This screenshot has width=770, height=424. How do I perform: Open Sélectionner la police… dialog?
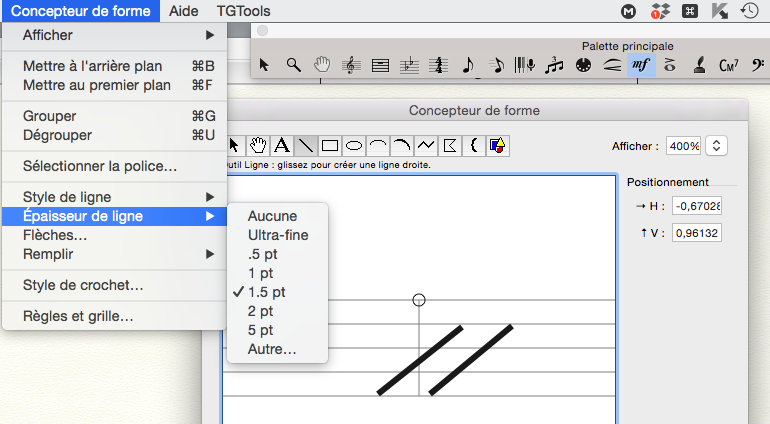[100, 165]
